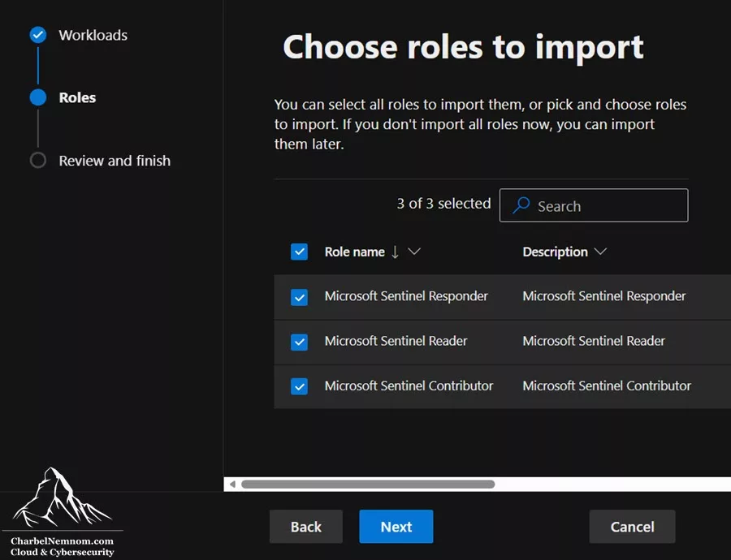The width and height of the screenshot is (731, 560).
Task: Open the Description column dropdown chevron
Action: click(600, 252)
